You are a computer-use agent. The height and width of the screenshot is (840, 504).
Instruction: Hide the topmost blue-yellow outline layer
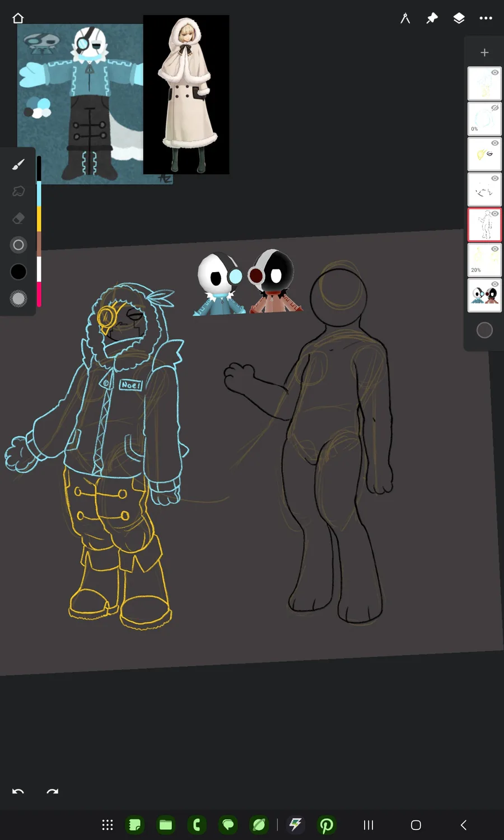495,73
